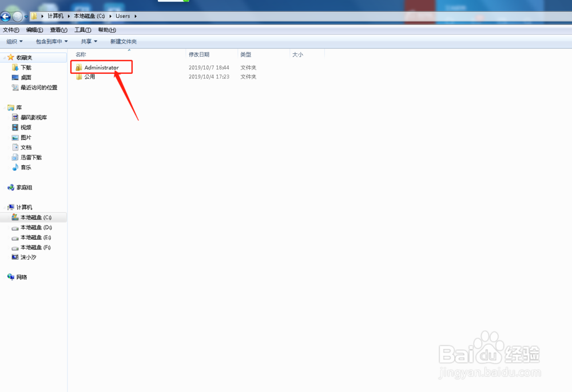Click the Forward navigation arrow button
The image size is (572, 392).
[17, 16]
